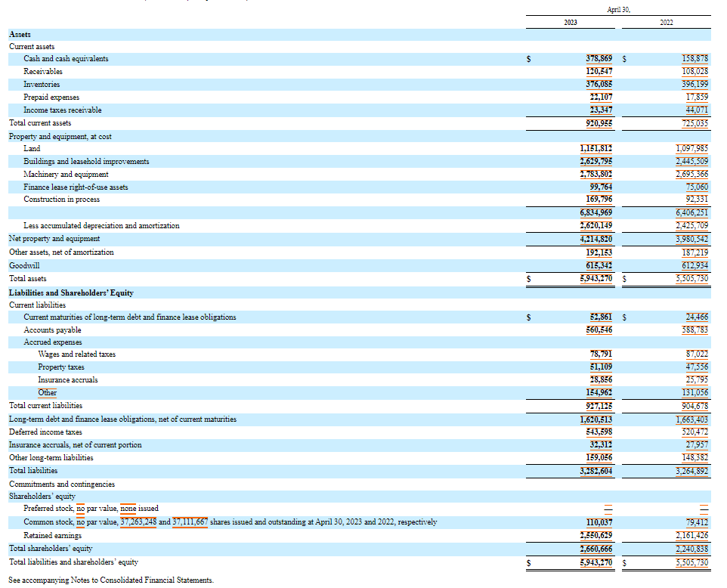Click the Total assets value 5,943,270
The height and width of the screenshot is (588, 727).
597,278
